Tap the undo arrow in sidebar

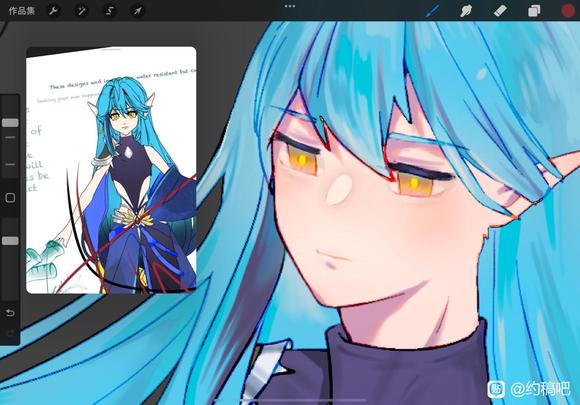[10, 313]
